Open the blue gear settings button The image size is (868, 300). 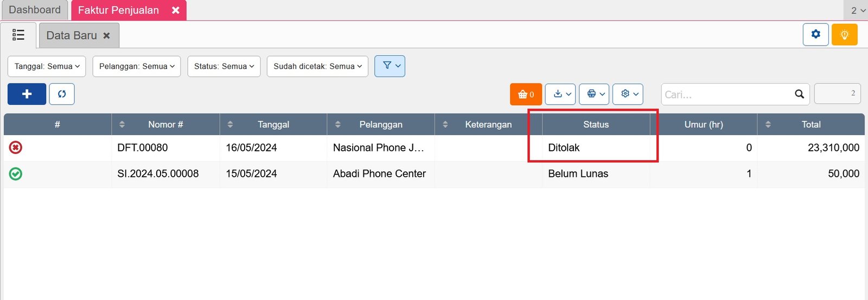815,35
